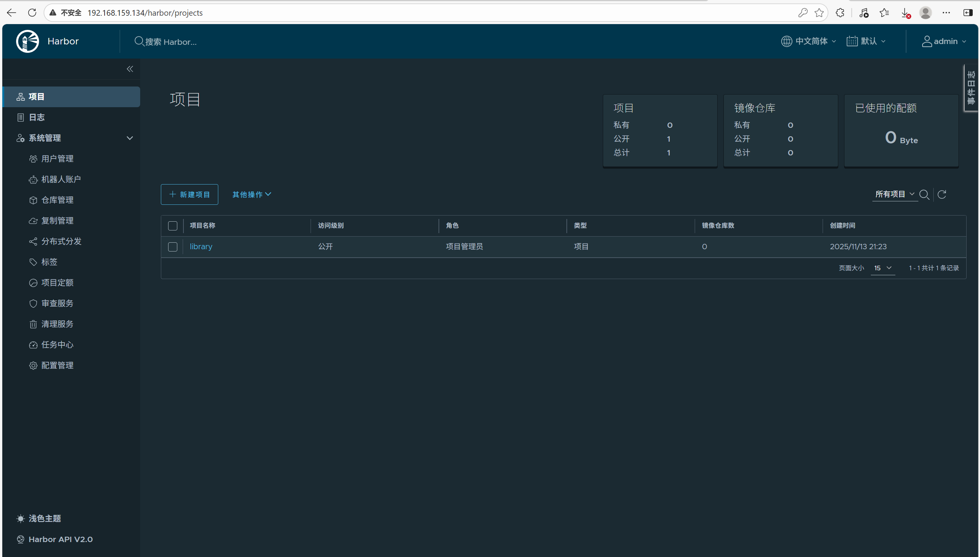Click the 搜索 Harbor search field

[x=171, y=42]
